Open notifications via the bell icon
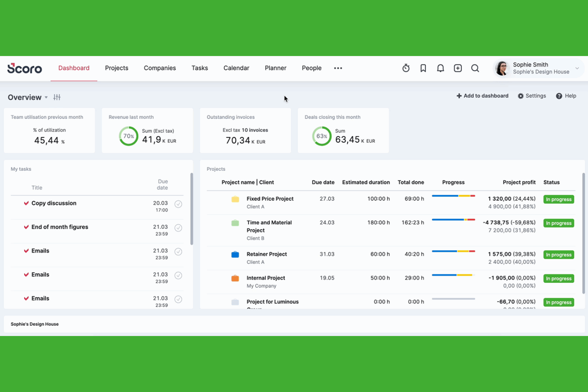Viewport: 588px width, 392px height. coord(440,68)
